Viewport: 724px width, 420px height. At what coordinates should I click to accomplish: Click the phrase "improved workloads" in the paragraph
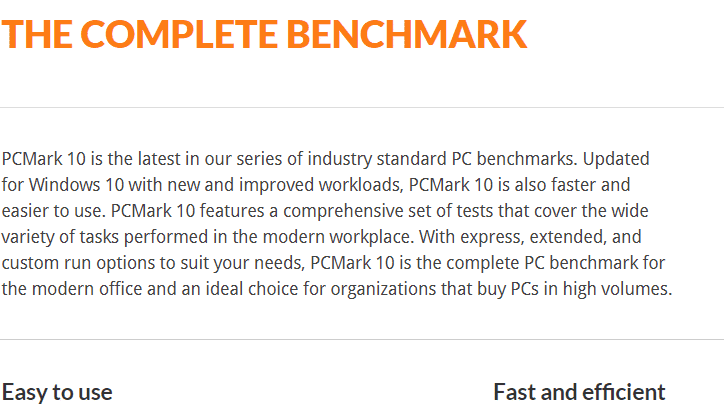319,186
